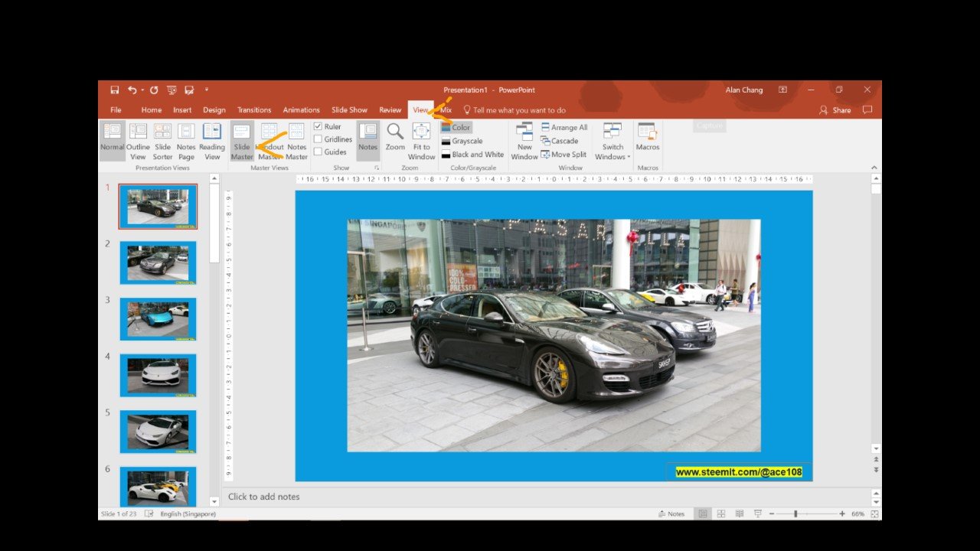Undo the last action
The image size is (980, 551).
click(x=132, y=90)
